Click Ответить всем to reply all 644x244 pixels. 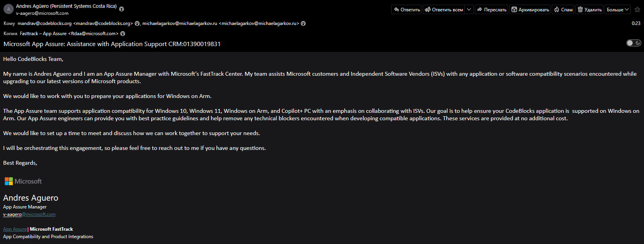444,9
